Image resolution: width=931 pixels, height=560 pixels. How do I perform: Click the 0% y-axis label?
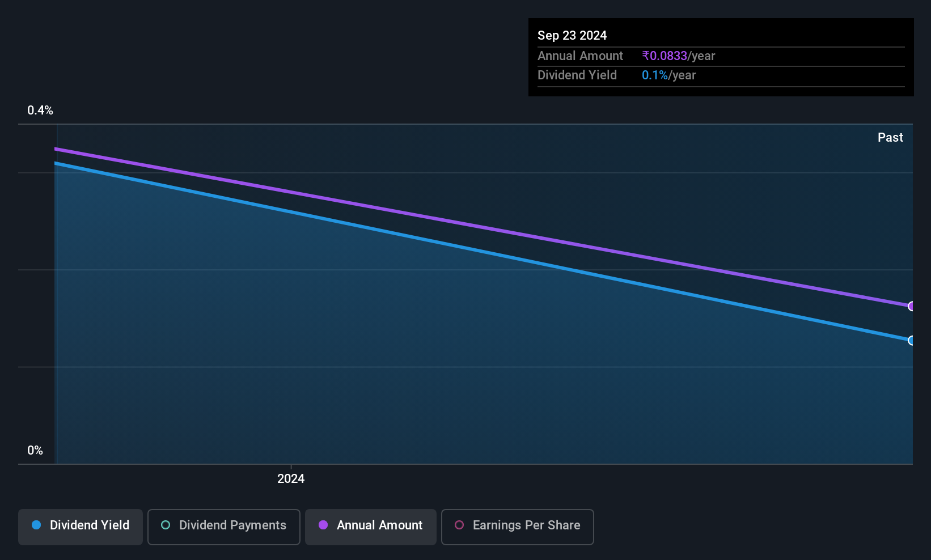35,450
